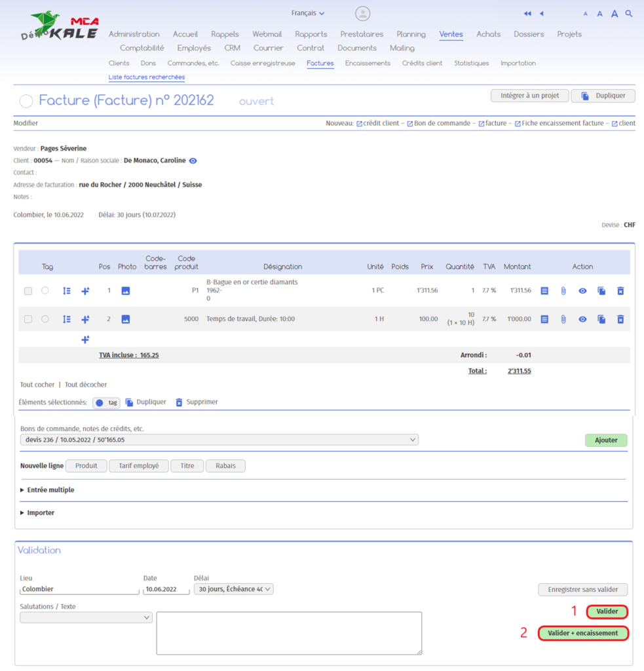This screenshot has width=644, height=671.
Task: Switch to the Encaissements tab
Action: [368, 64]
